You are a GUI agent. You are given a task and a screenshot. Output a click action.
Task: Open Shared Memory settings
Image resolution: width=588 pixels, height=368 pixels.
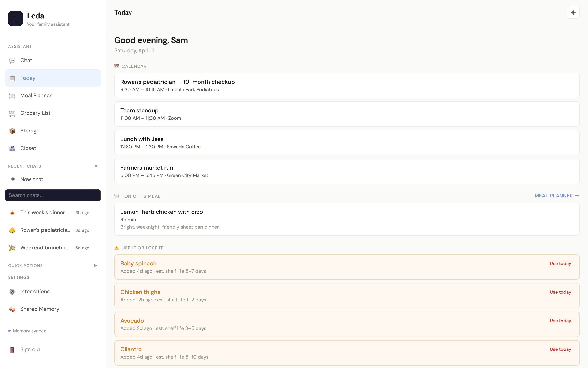coord(53,309)
